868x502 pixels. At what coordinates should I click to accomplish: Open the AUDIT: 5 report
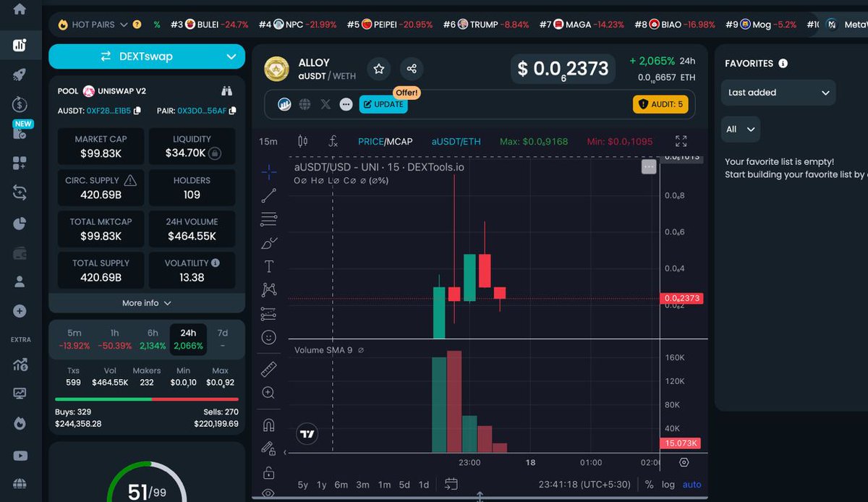660,104
